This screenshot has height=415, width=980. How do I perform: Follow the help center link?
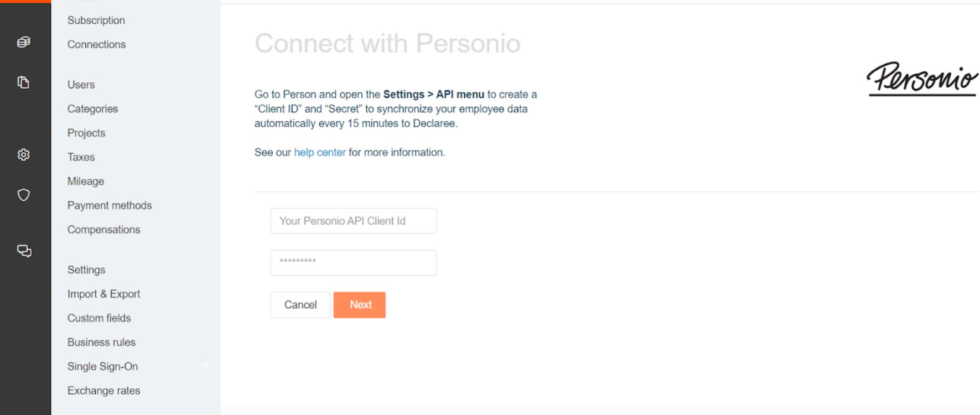(320, 152)
